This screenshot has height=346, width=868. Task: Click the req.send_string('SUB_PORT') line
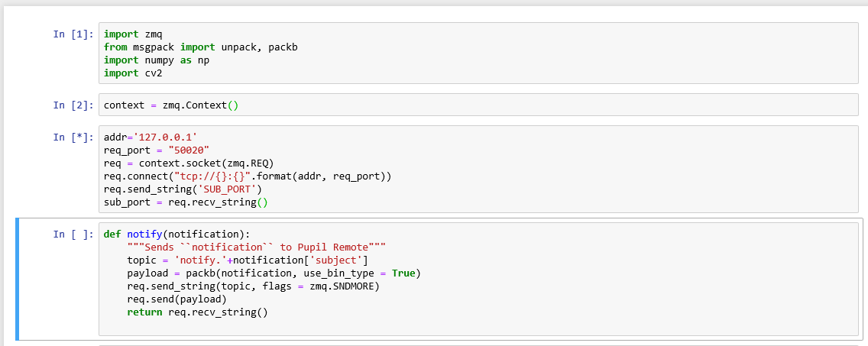pyautogui.click(x=183, y=189)
